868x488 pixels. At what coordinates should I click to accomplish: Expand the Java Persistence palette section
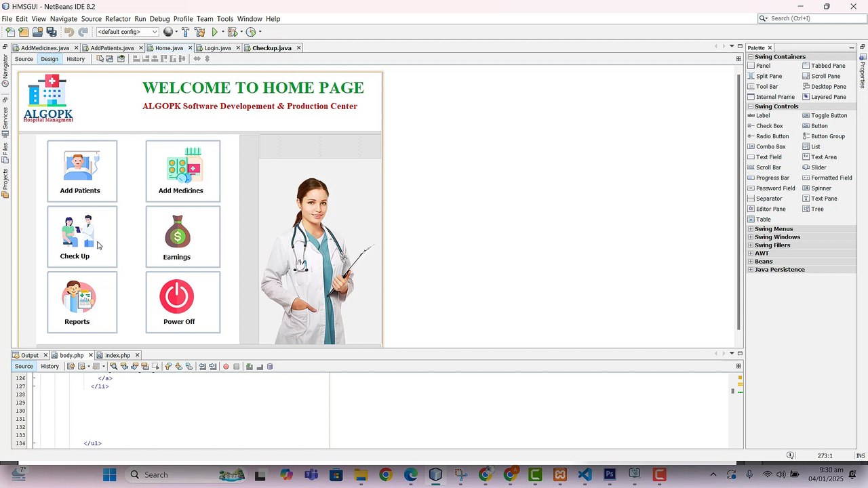click(751, 270)
